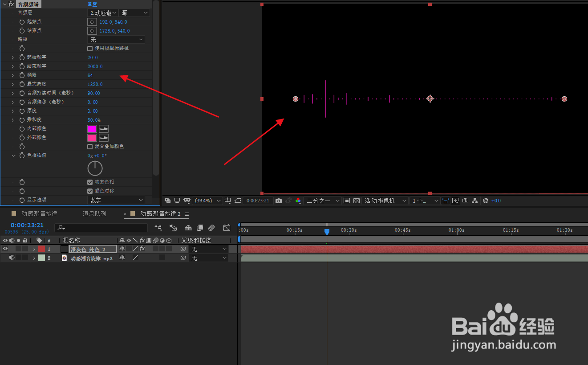Screen dimensions: 588x365
Task: Collapse the 音频频谱 effect group
Action: [x=4, y=4]
